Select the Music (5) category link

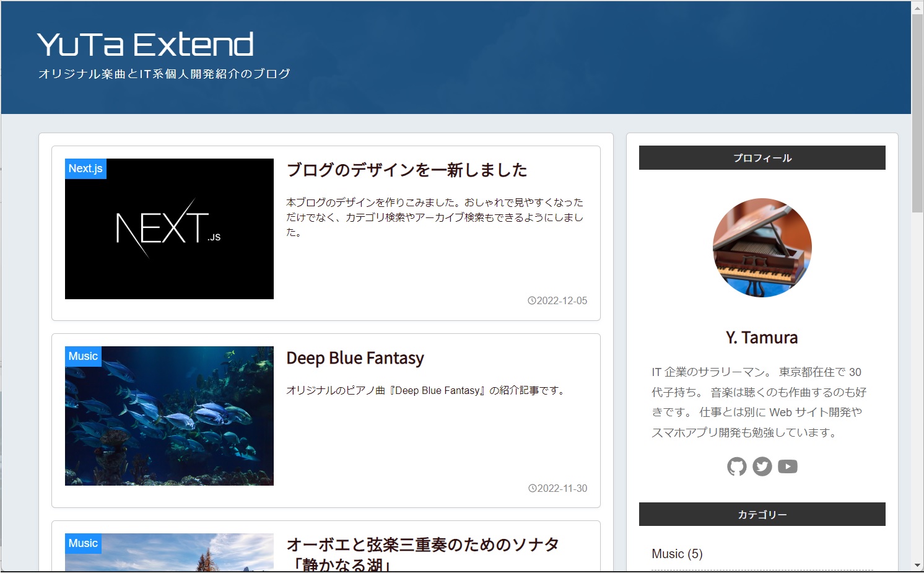(677, 553)
